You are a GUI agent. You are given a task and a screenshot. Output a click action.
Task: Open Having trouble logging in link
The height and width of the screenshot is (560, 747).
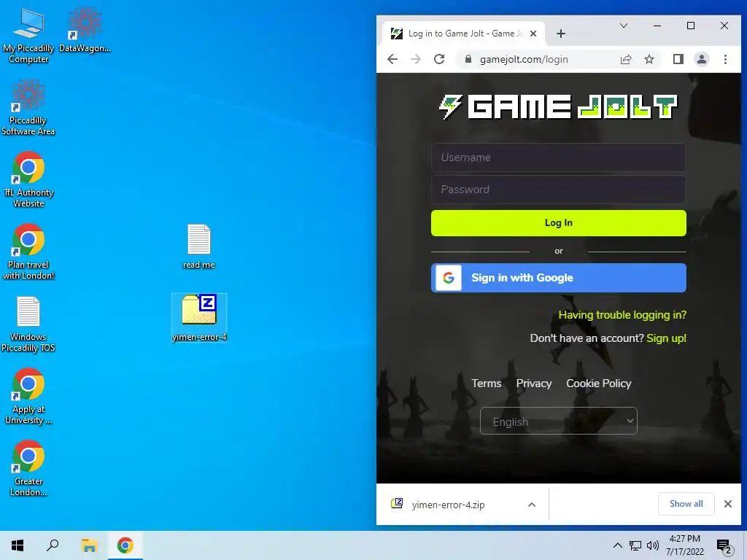tap(622, 315)
